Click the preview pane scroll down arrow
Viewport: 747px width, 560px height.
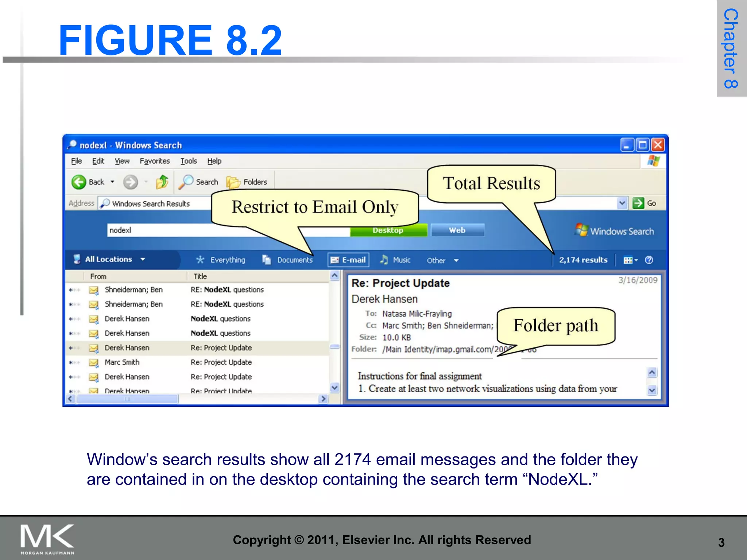click(652, 390)
